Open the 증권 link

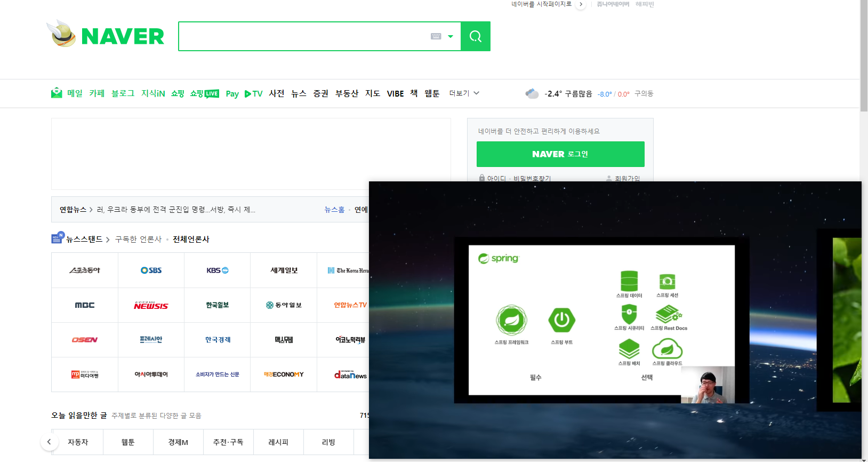pyautogui.click(x=320, y=93)
